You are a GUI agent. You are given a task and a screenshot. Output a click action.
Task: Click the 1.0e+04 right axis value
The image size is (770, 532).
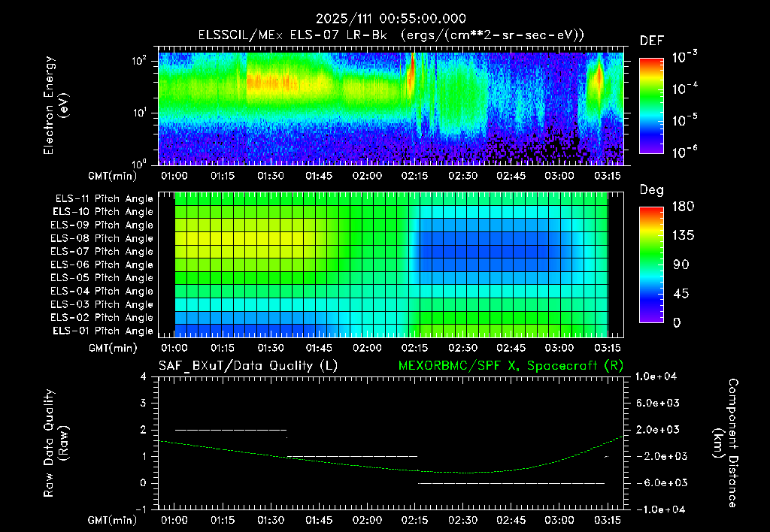[656, 376]
